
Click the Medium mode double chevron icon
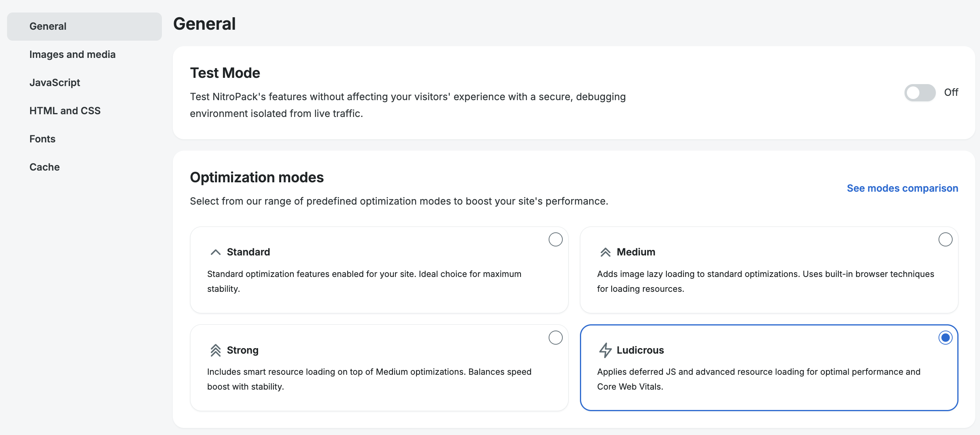[605, 252]
